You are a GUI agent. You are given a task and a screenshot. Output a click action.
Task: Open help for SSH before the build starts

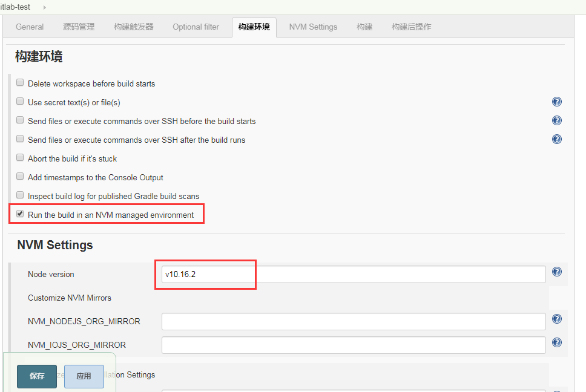coord(556,120)
